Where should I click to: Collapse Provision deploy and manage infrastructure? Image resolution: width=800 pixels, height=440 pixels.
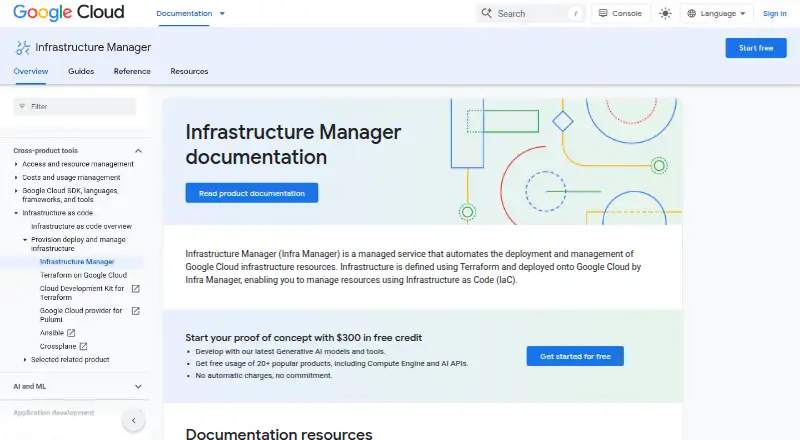click(25, 239)
